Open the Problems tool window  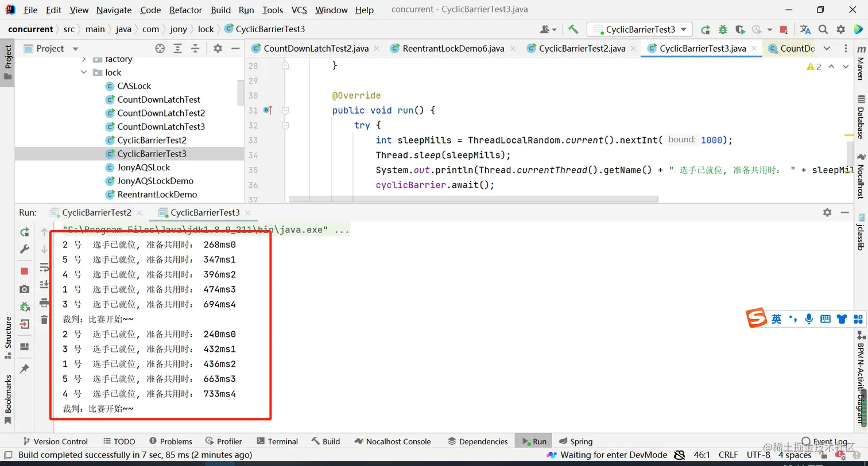[170, 441]
